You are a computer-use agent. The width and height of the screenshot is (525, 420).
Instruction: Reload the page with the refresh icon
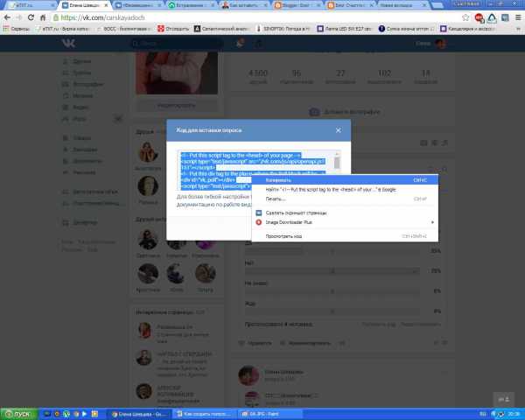pos(31,17)
